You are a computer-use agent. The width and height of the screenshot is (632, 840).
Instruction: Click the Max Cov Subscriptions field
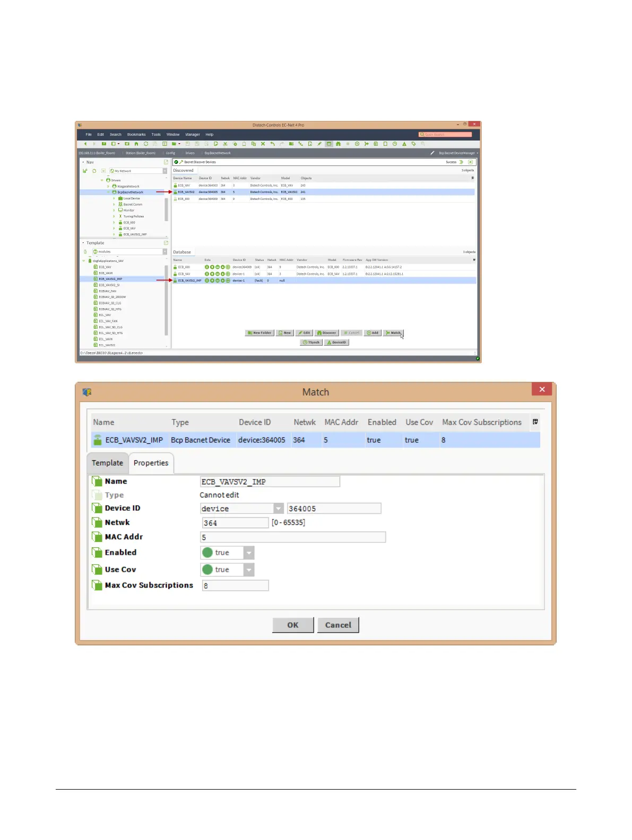236,585
